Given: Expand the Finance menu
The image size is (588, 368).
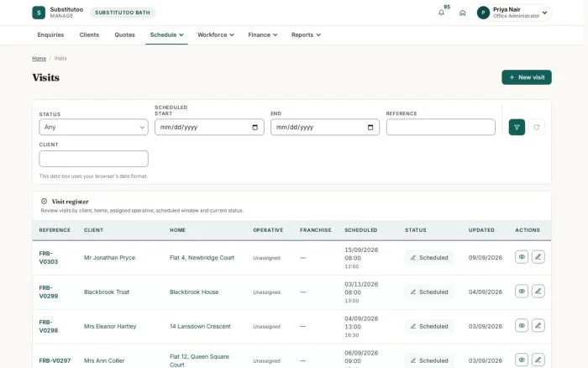Looking at the screenshot, I should coord(262,35).
